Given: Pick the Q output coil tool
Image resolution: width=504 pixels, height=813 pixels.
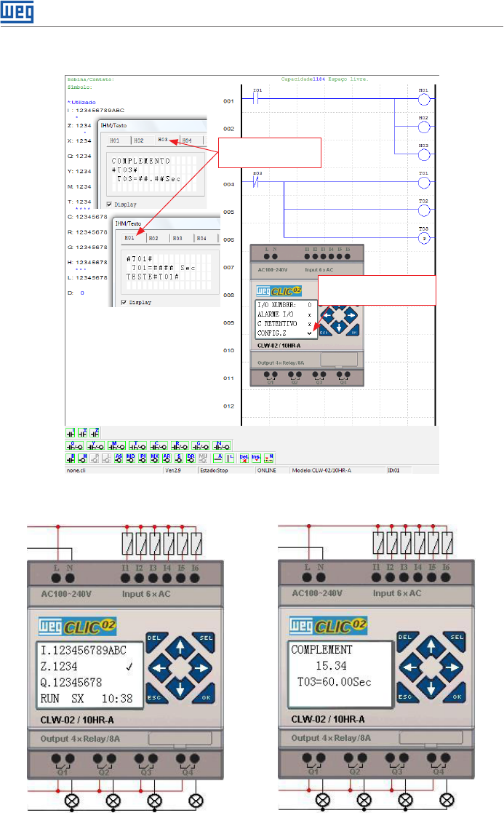Looking at the screenshot, I should click(75, 445).
